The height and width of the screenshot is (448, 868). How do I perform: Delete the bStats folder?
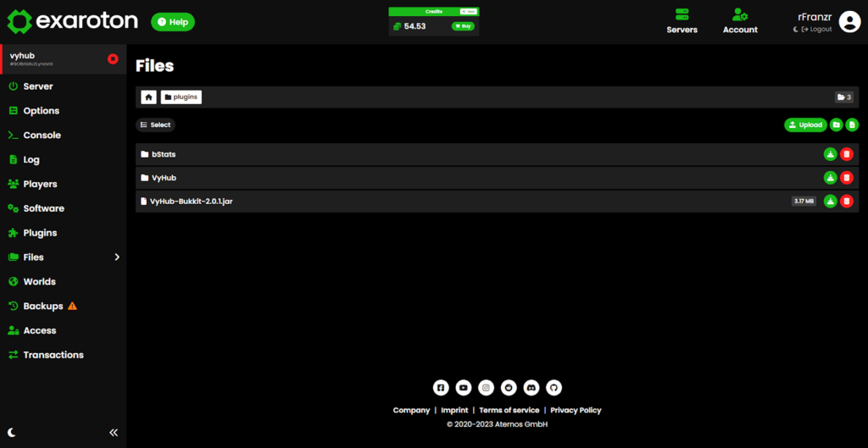(847, 154)
